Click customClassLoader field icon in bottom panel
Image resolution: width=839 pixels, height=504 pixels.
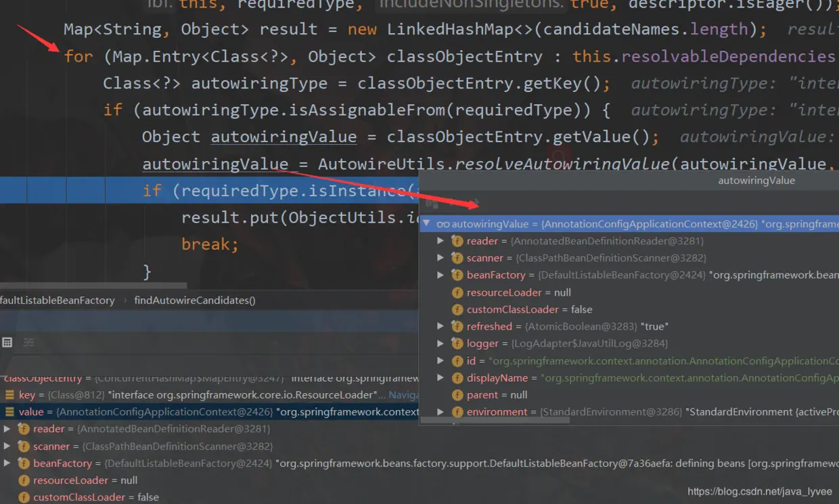point(24,497)
